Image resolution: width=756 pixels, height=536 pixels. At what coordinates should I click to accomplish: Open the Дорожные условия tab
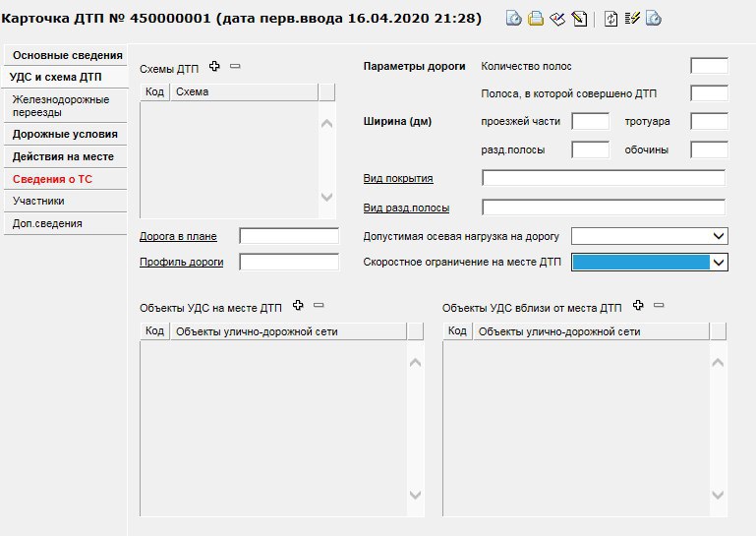click(x=65, y=134)
